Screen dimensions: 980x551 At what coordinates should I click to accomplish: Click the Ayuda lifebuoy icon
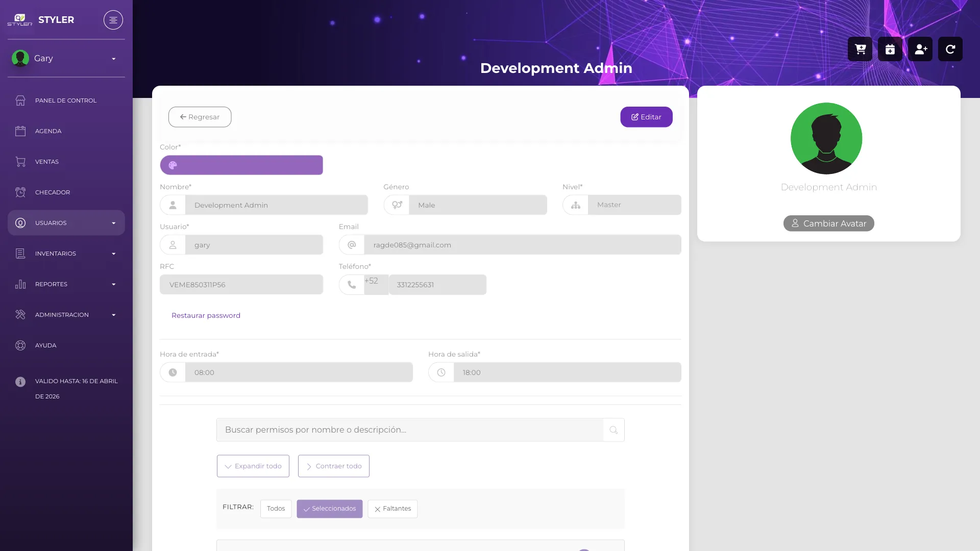pos(20,345)
